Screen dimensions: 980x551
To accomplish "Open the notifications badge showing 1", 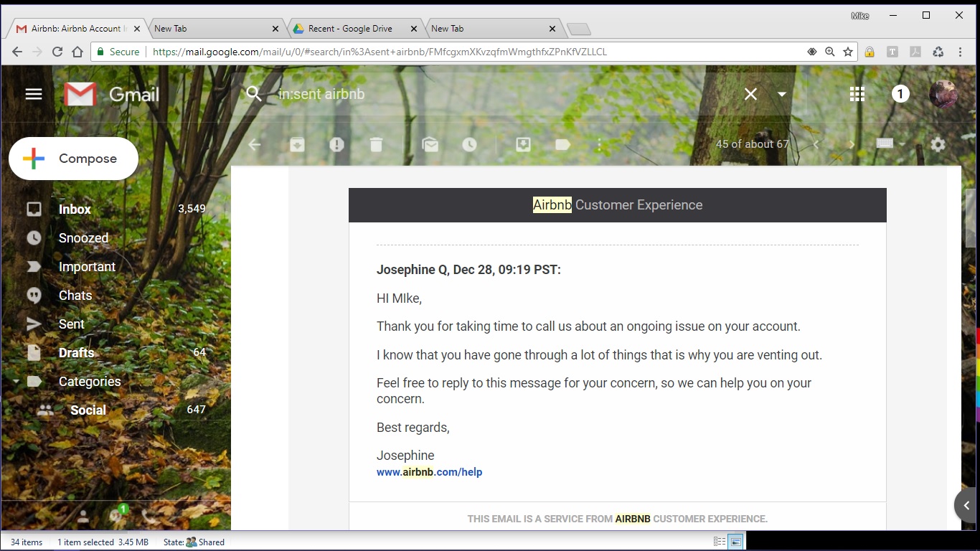I will [x=900, y=94].
